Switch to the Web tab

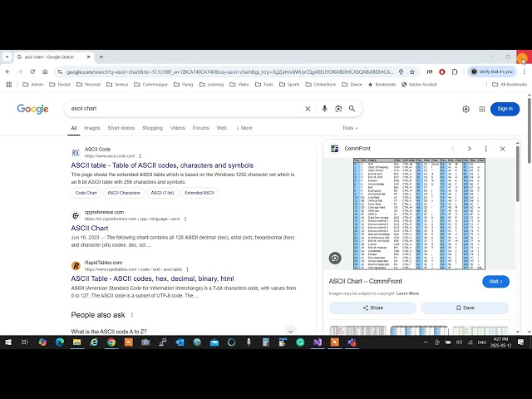pyautogui.click(x=222, y=128)
